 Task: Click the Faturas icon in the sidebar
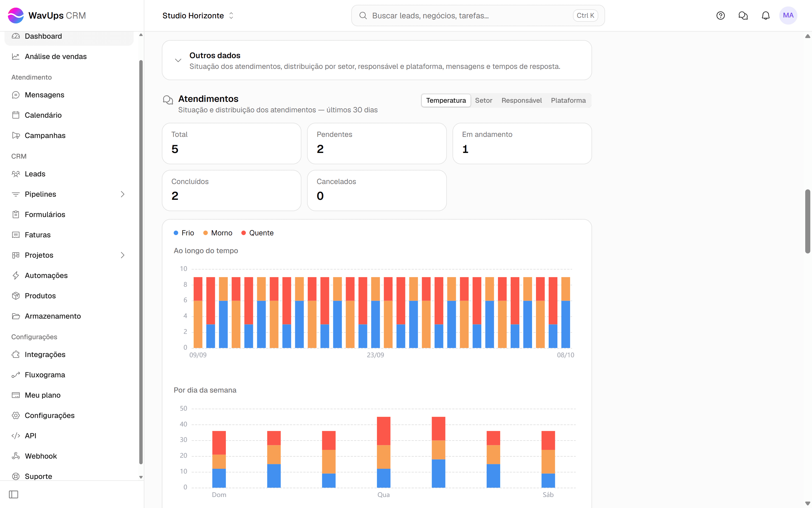point(16,235)
